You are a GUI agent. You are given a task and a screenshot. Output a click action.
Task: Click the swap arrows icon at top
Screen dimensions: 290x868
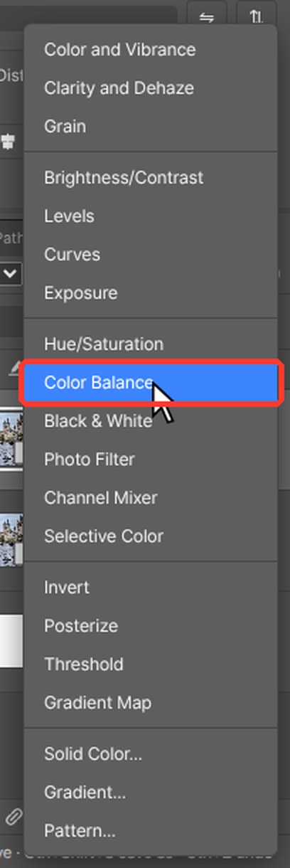207,17
